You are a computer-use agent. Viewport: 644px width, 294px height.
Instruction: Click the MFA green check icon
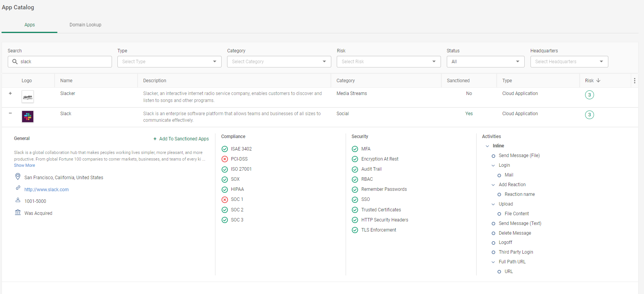point(355,149)
